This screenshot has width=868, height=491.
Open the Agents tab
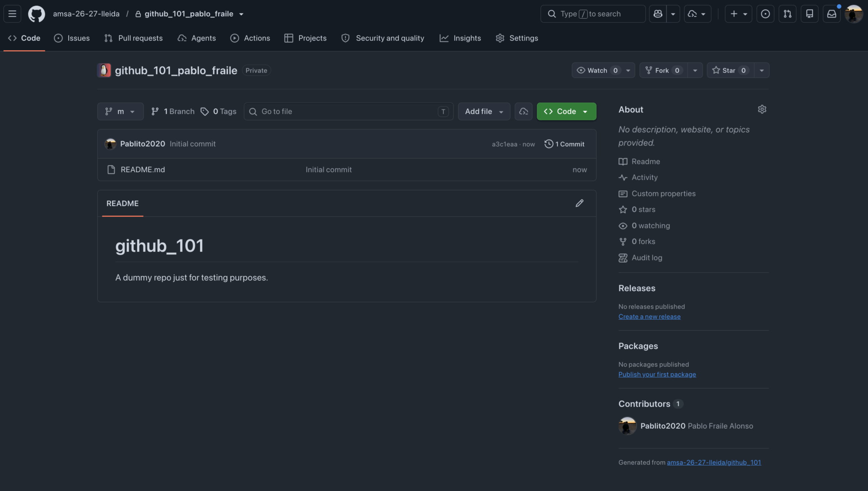197,38
